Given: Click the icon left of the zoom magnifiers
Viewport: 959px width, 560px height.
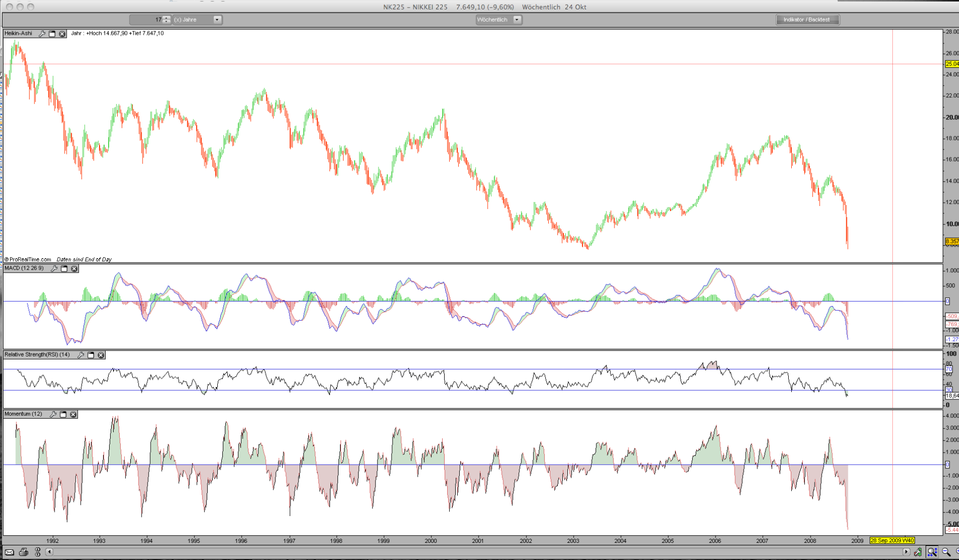Looking at the screenshot, I should [x=918, y=552].
